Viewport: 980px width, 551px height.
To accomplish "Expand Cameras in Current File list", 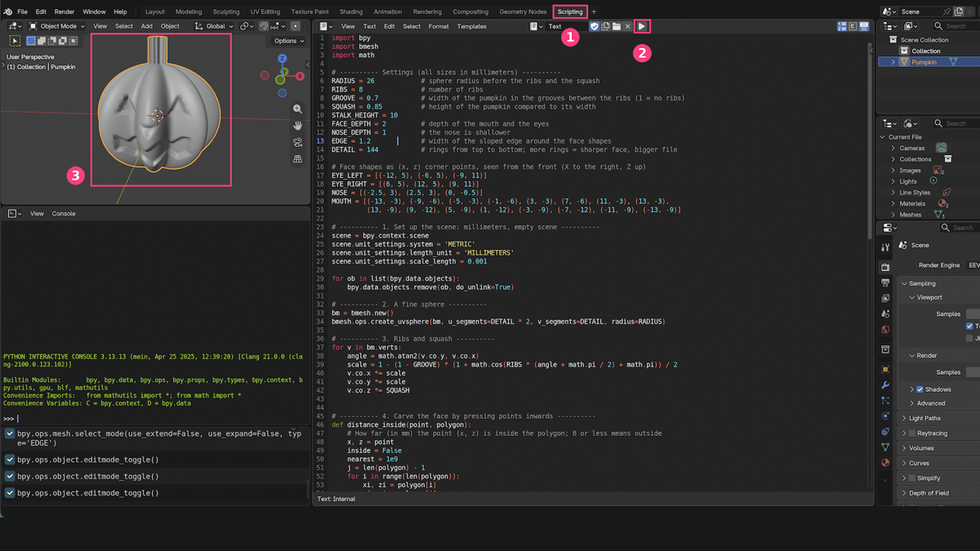I will click(x=893, y=149).
